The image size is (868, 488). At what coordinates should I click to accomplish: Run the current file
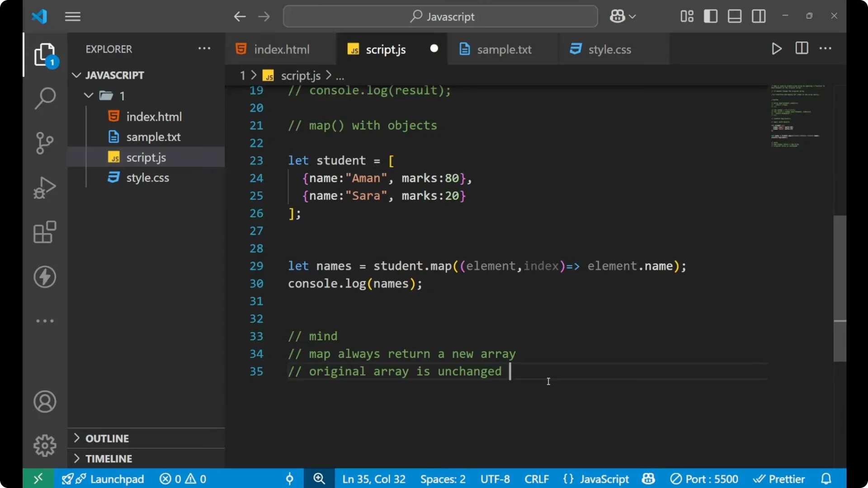(x=777, y=48)
